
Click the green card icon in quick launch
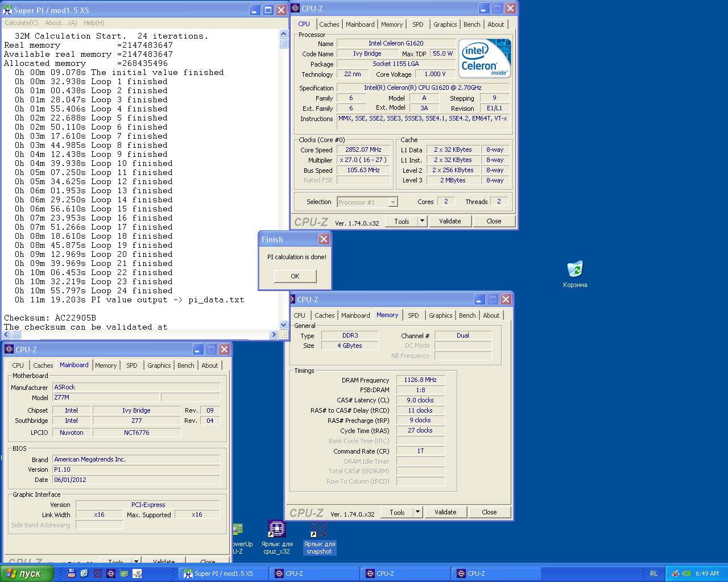(x=124, y=573)
